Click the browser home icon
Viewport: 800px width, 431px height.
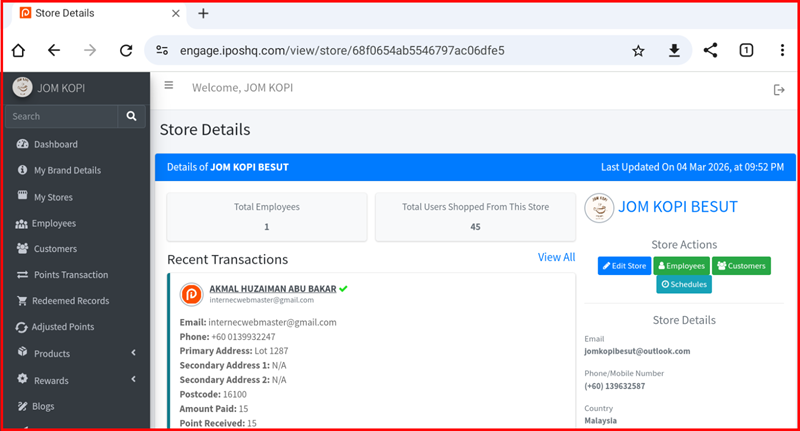tap(18, 50)
